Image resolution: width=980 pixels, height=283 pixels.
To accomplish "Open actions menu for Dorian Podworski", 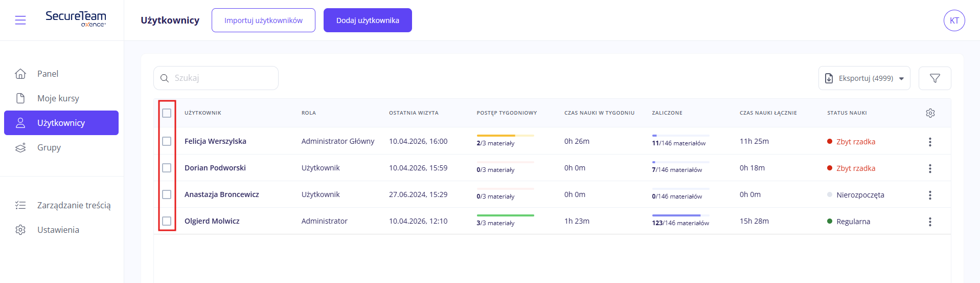I will [x=929, y=168].
